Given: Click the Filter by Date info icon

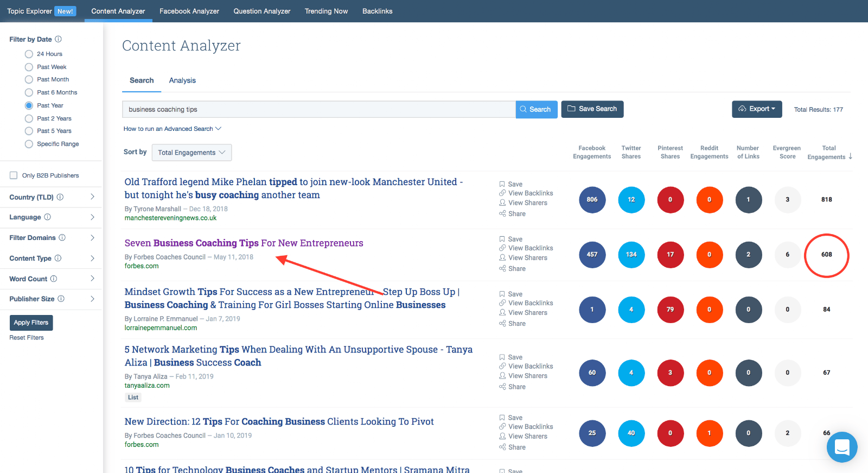Looking at the screenshot, I should pyautogui.click(x=59, y=39).
